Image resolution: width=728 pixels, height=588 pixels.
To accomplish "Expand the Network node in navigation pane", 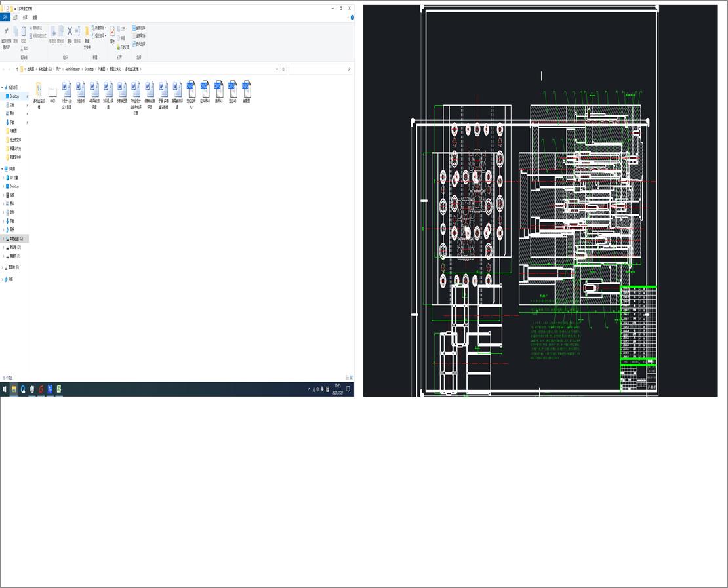I will point(3,279).
